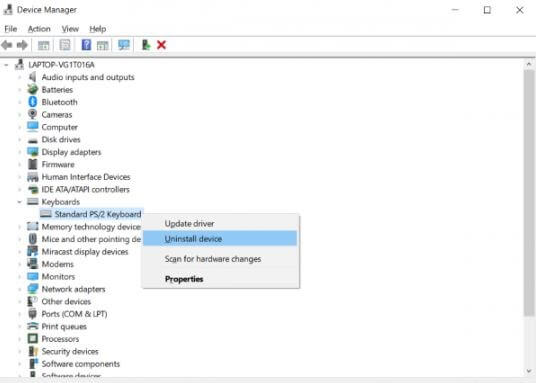The height and width of the screenshot is (383, 536).
Task: Click the Properties sheet toolbar icon
Action: click(65, 45)
